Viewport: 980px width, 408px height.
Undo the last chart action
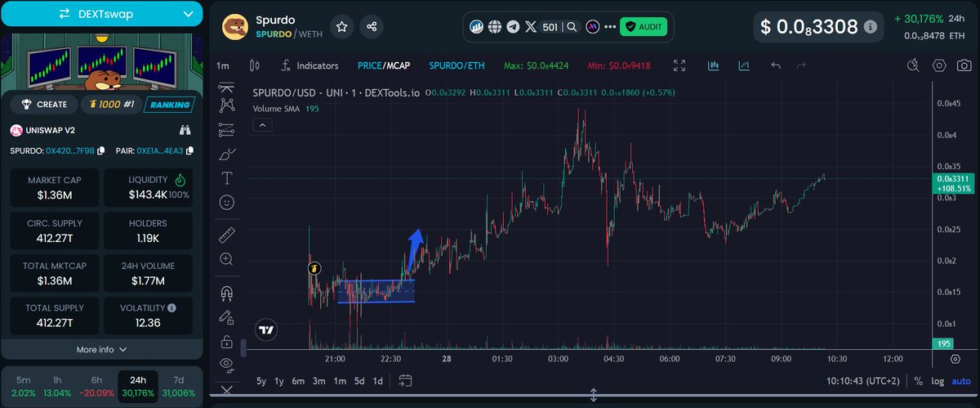[775, 65]
